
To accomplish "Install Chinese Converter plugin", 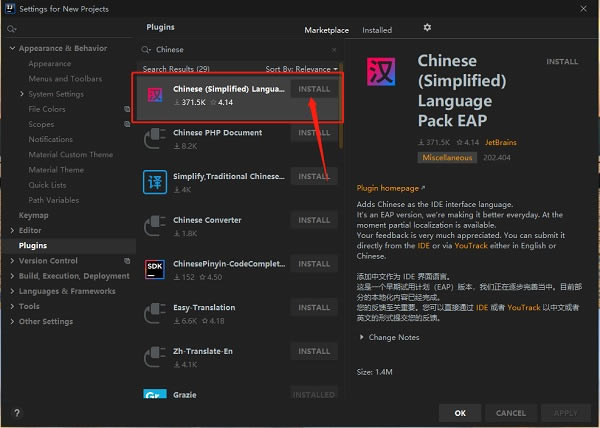I will (x=314, y=220).
